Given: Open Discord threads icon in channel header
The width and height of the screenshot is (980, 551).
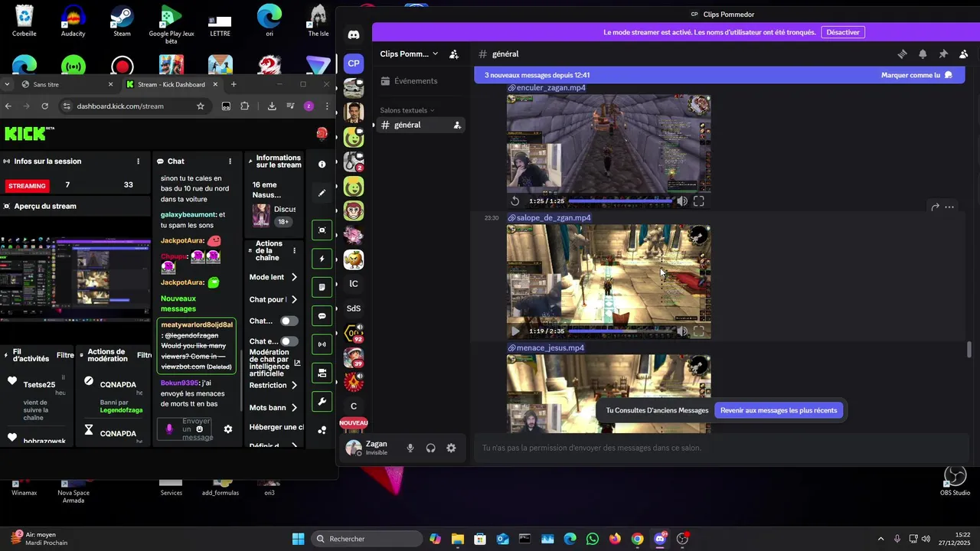Looking at the screenshot, I should click(902, 54).
